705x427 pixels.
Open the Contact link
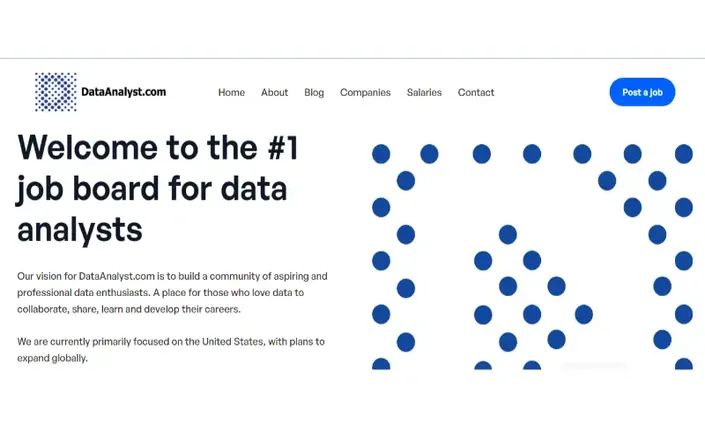pos(476,93)
